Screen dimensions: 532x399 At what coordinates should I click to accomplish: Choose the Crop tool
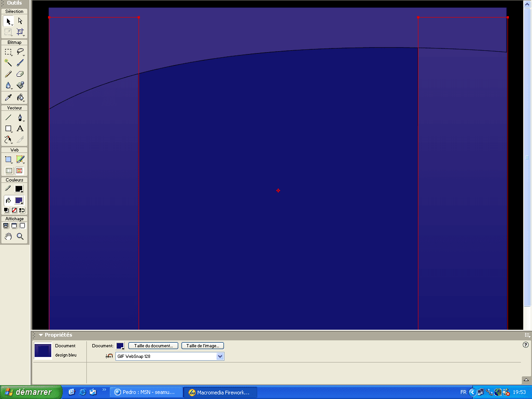pos(20,32)
